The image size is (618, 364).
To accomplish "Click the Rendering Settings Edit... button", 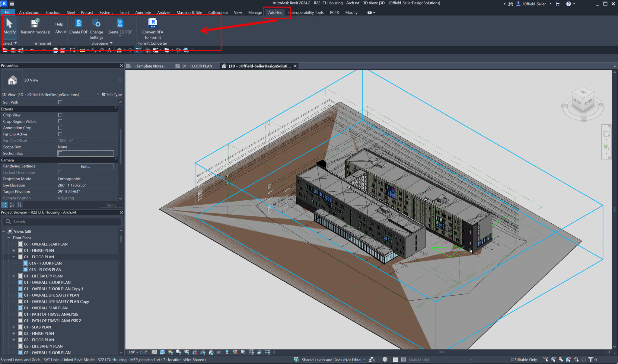I will click(85, 166).
